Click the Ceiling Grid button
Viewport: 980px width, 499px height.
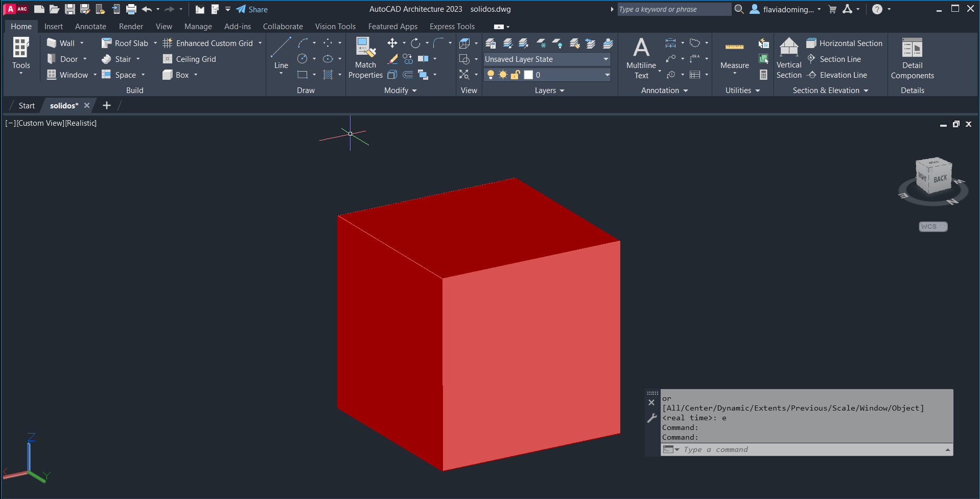190,59
